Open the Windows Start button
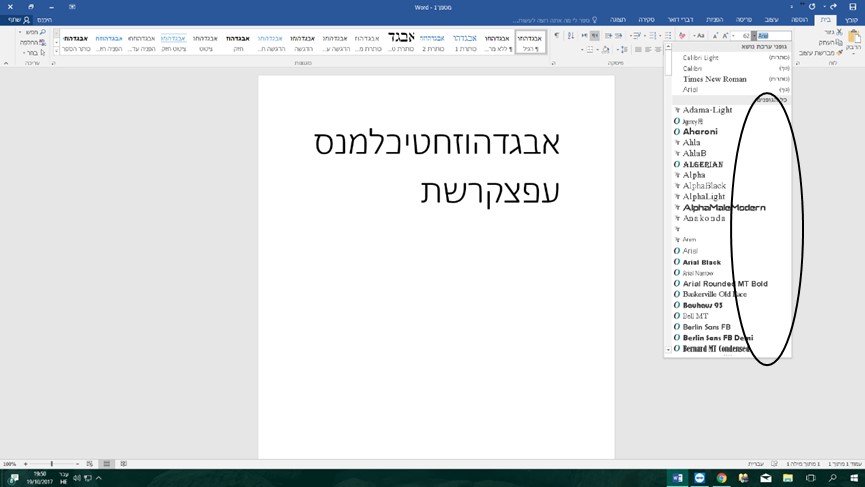This screenshot has width=865, height=487. (854, 478)
